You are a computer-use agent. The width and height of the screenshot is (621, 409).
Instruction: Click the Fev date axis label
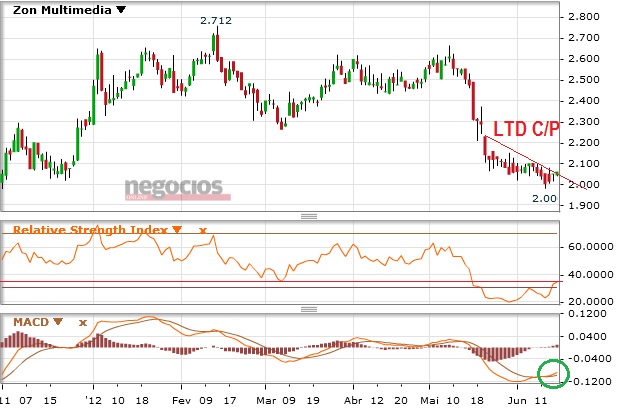click(x=182, y=400)
